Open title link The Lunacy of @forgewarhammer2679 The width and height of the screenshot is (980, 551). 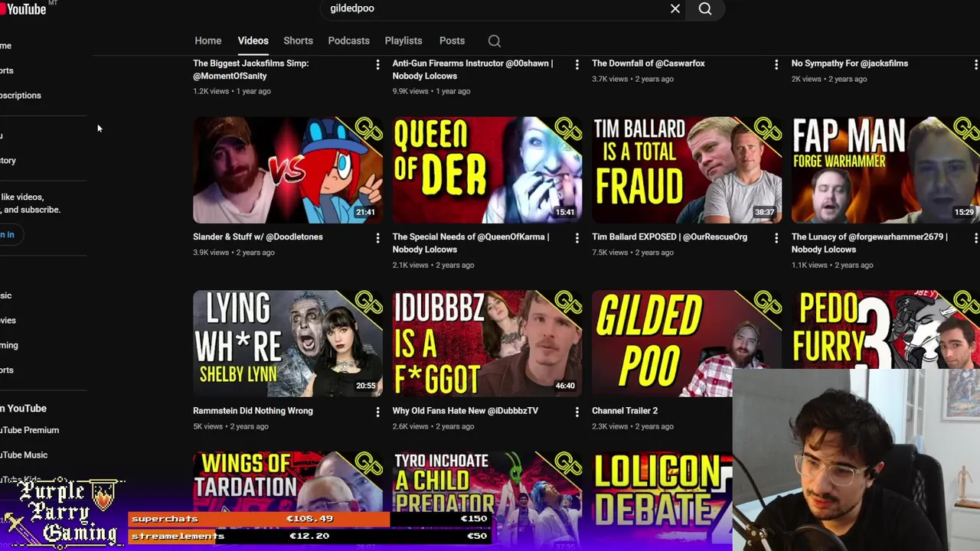point(869,243)
